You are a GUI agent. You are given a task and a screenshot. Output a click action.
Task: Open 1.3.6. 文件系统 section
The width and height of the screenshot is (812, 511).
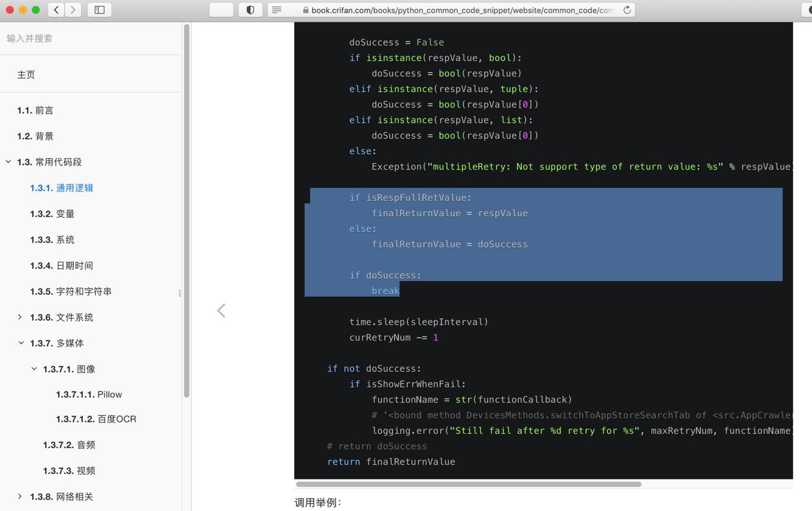click(62, 317)
